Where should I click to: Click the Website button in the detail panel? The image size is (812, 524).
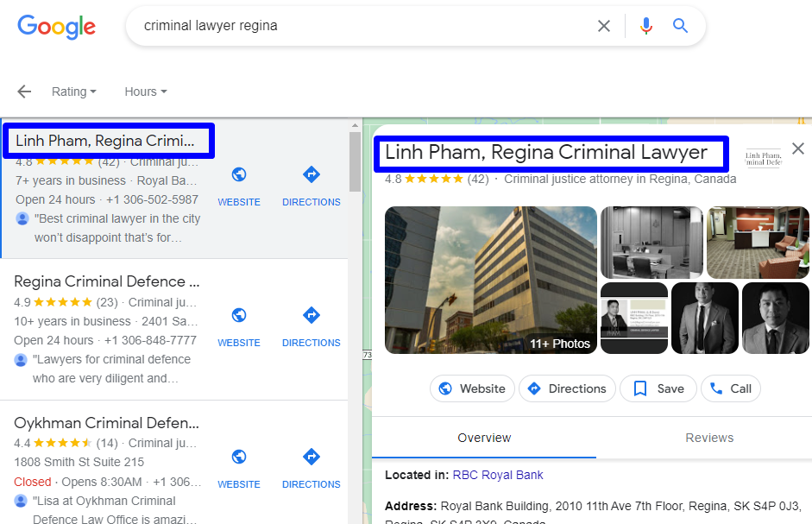472,388
